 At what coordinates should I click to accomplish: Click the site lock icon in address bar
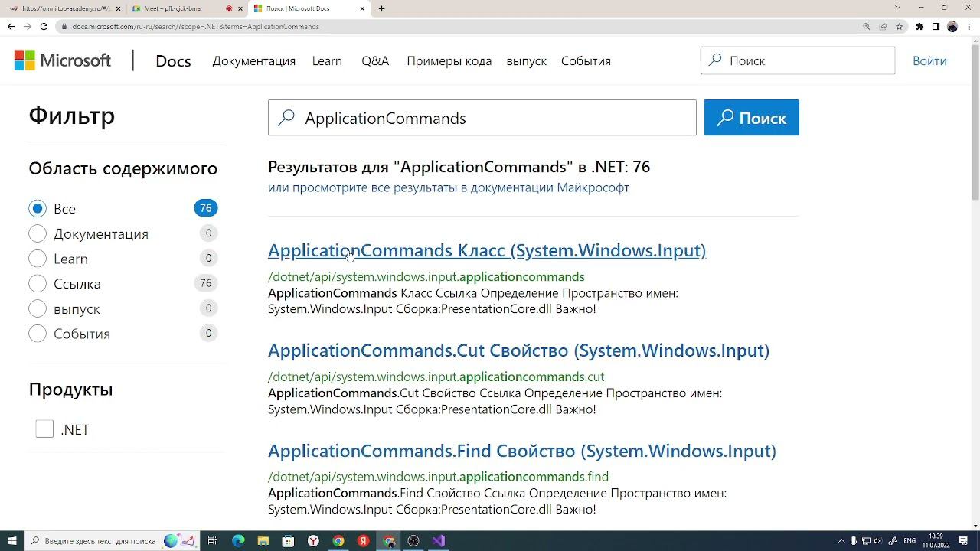[64, 26]
